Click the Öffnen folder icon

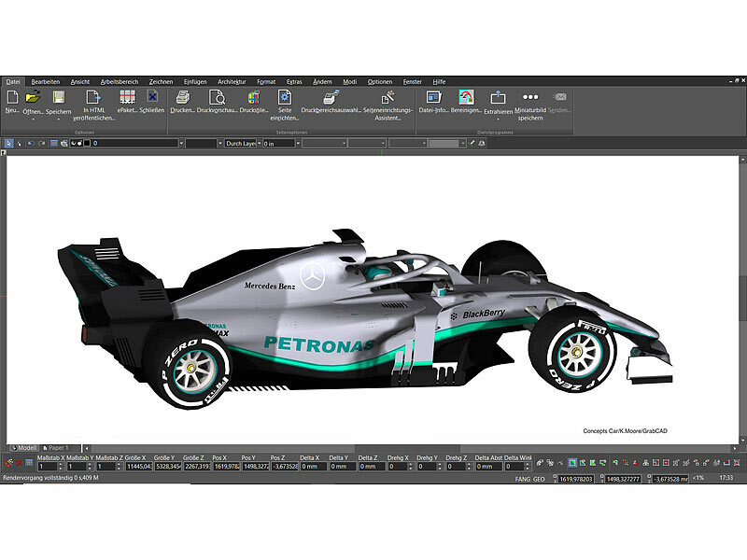tap(33, 98)
